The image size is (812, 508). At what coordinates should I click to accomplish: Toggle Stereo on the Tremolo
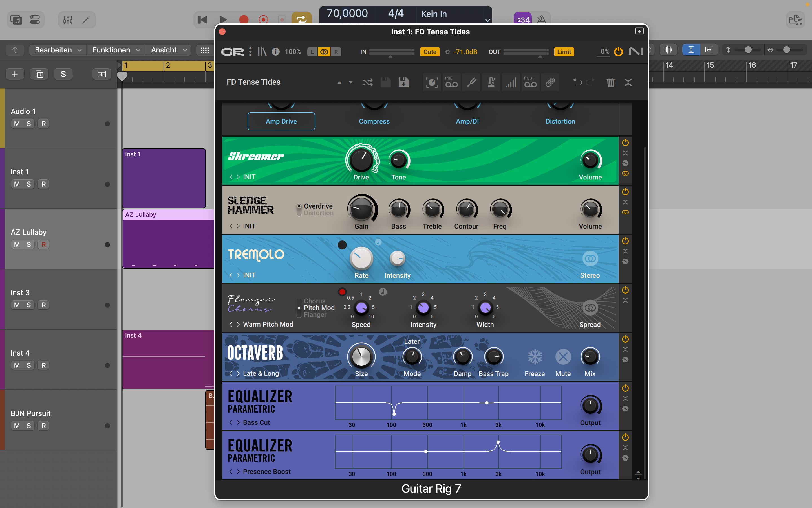tap(590, 259)
